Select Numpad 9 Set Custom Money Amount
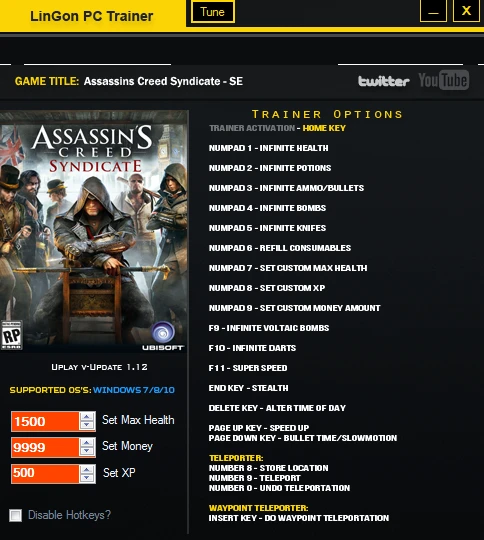 [295, 308]
